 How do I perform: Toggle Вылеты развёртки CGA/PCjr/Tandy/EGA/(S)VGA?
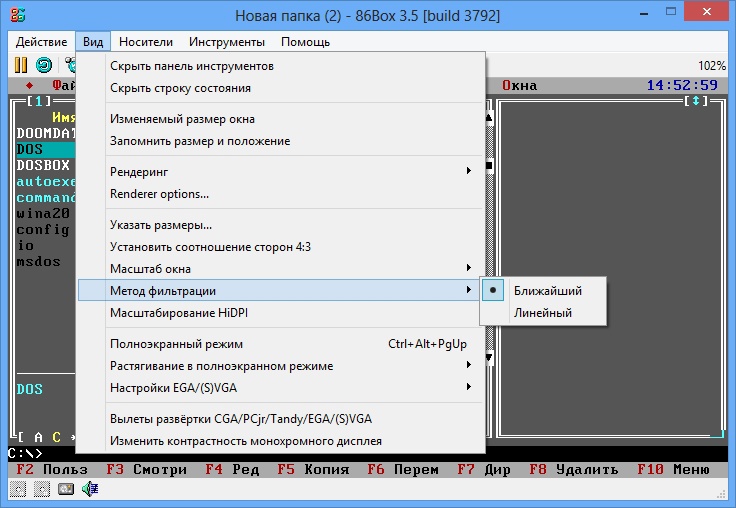281,419
